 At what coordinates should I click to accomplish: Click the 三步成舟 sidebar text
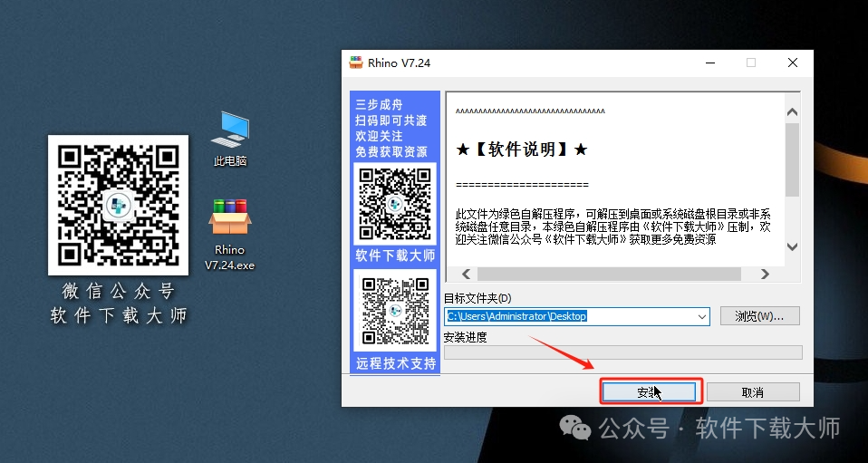(380, 104)
